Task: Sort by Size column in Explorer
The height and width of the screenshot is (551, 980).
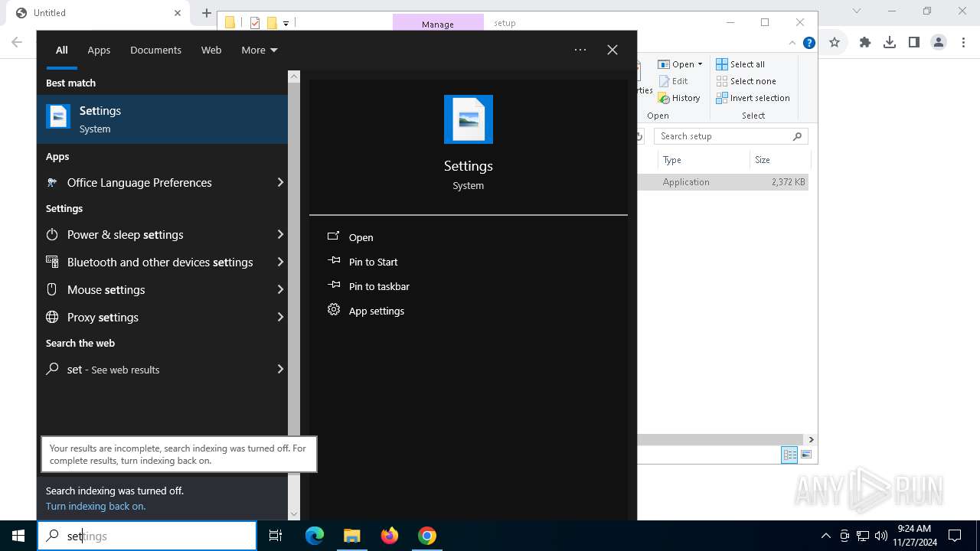Action: click(779, 160)
